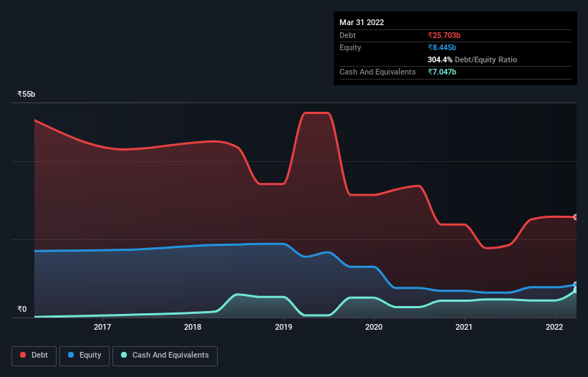
Task: Select the red Debt endpoint marker
Action: [x=576, y=217]
